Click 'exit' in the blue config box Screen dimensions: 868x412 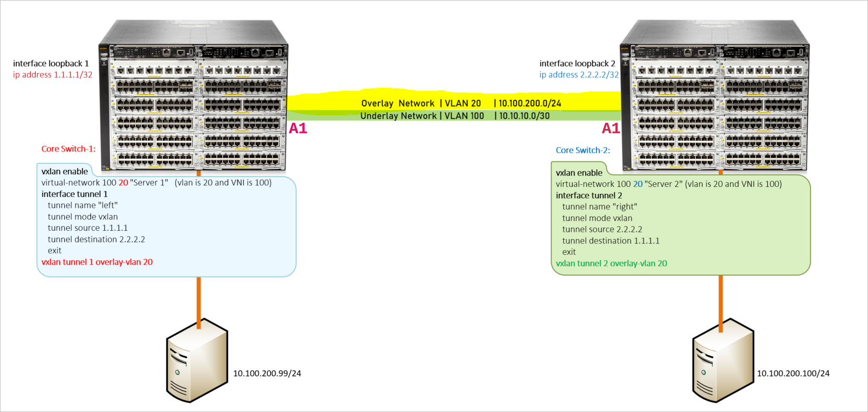pyautogui.click(x=54, y=251)
